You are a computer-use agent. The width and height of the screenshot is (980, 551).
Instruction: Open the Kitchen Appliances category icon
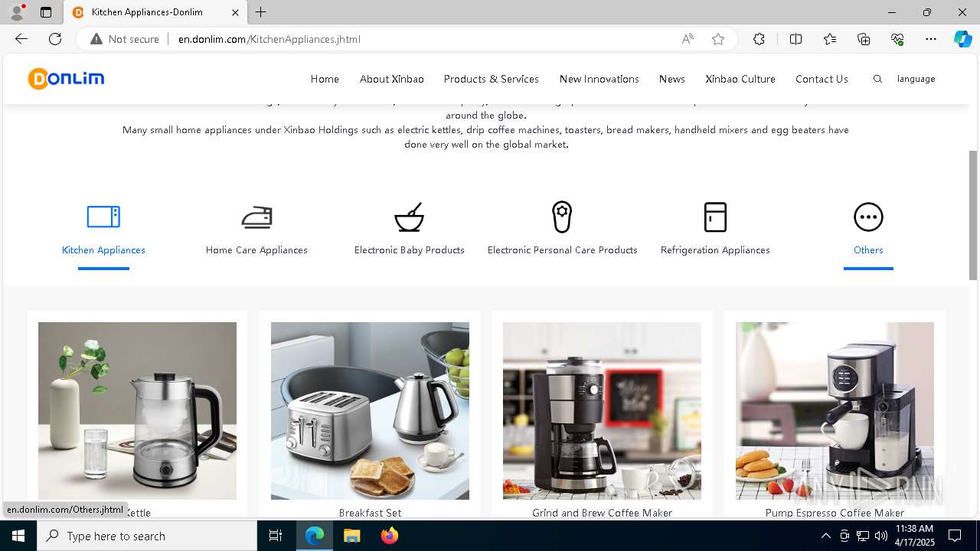103,217
